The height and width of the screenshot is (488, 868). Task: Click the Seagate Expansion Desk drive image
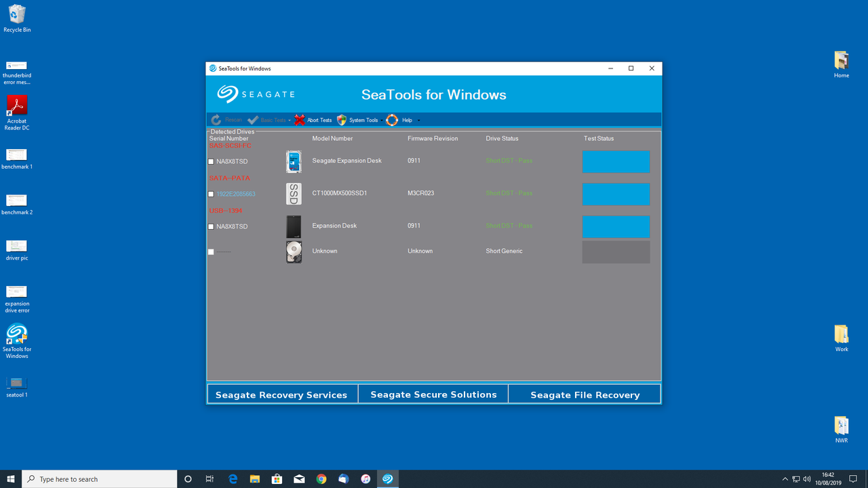point(294,162)
